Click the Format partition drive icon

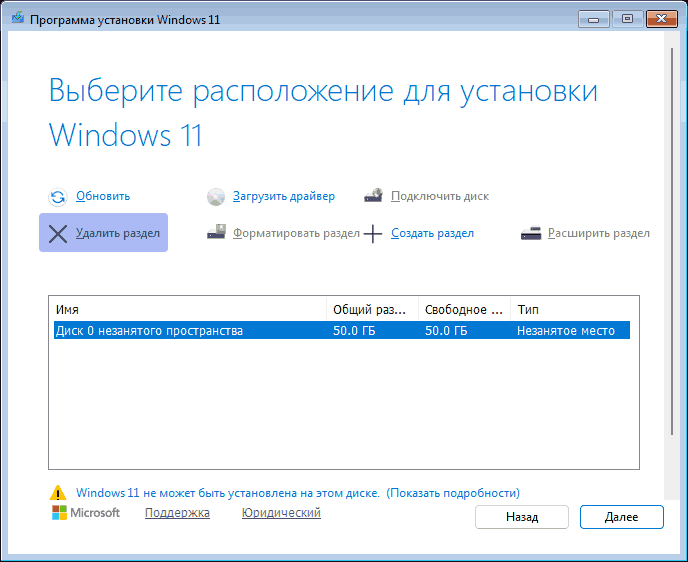coord(216,232)
